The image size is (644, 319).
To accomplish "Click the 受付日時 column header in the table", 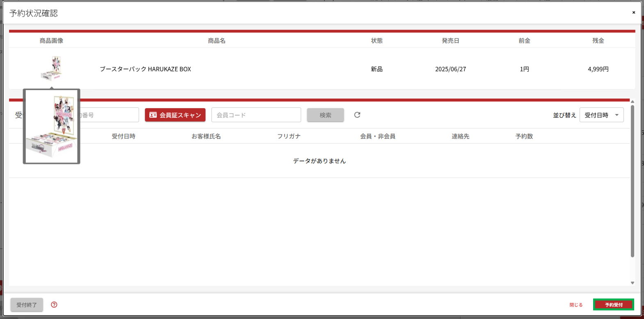I will (123, 136).
